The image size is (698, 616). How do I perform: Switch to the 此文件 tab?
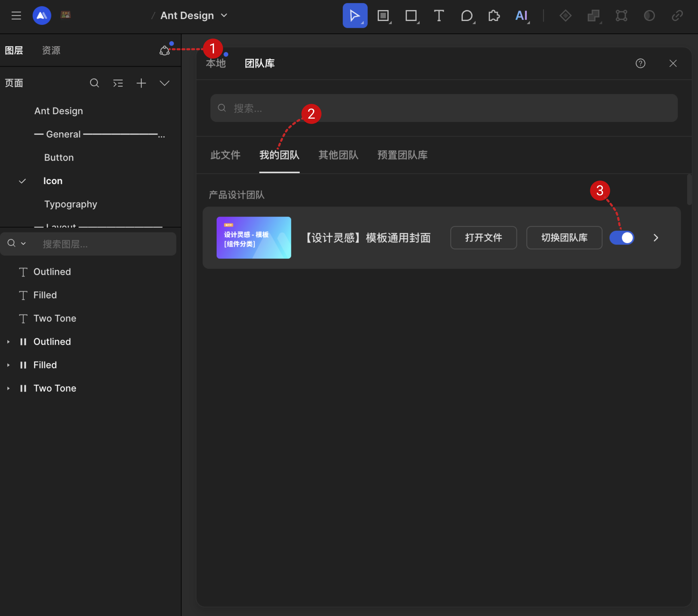coord(225,155)
